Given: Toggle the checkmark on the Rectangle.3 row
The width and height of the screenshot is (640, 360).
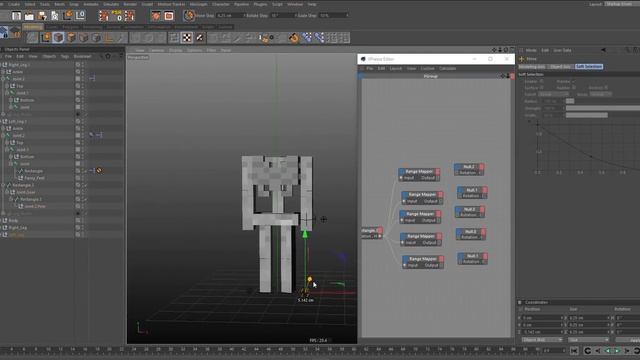Looking at the screenshot, I should [x=85, y=185].
